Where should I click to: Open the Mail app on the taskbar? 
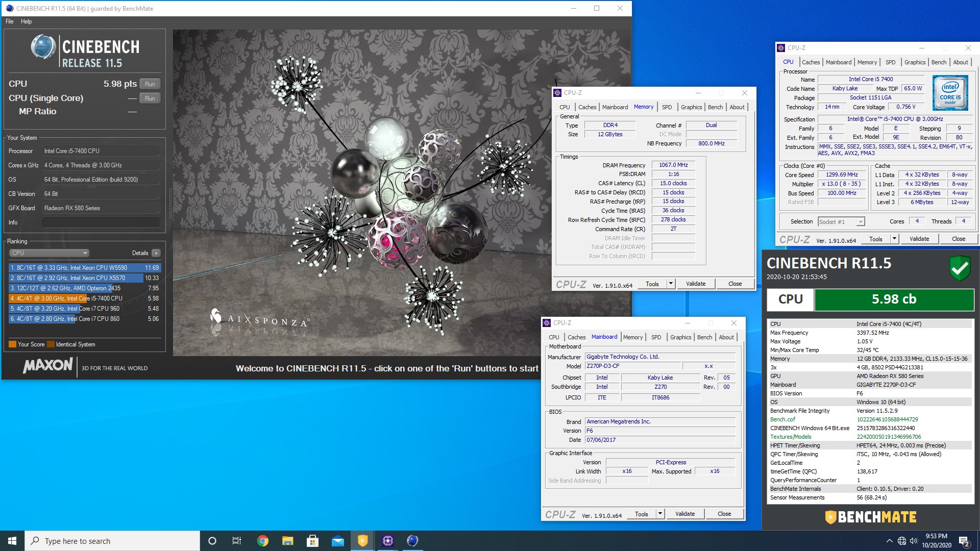tap(337, 541)
